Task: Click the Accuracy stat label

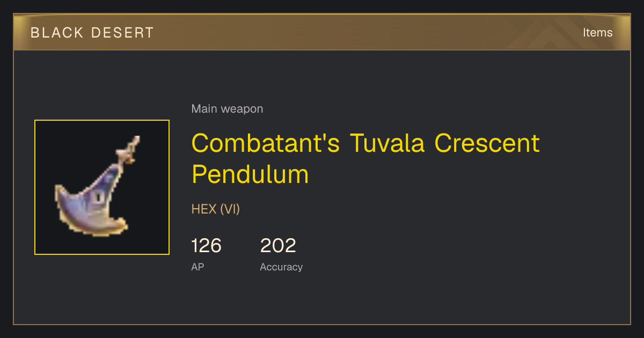Action: (x=281, y=267)
